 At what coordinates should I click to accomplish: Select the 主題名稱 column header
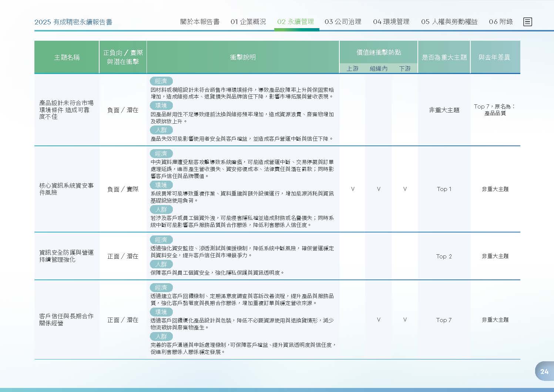pos(67,57)
